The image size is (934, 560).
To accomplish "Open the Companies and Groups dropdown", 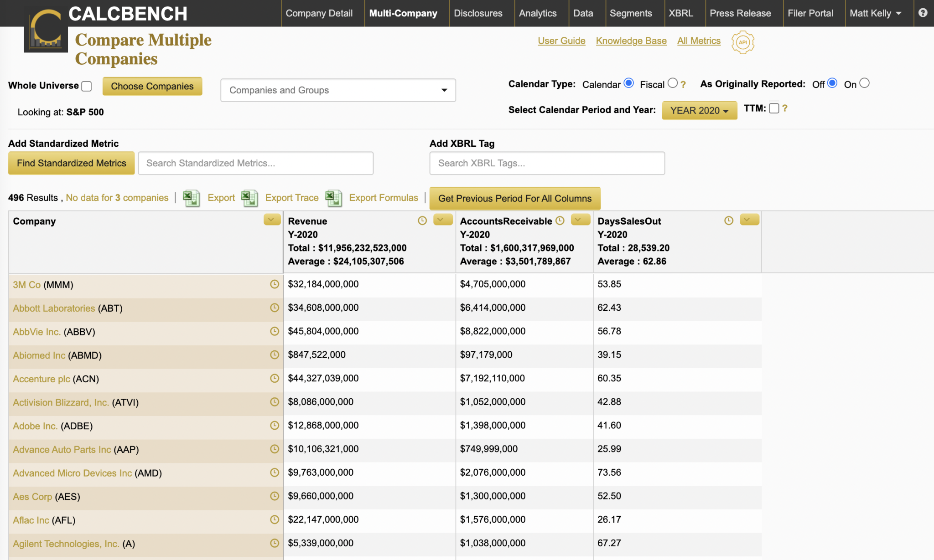I will click(x=337, y=90).
